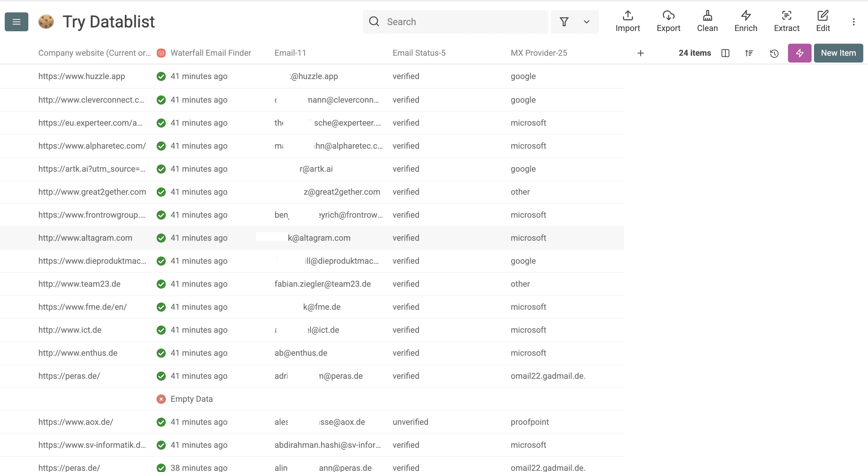Open the version history icon
Viewport: 868px width, 472px height.
(774, 53)
